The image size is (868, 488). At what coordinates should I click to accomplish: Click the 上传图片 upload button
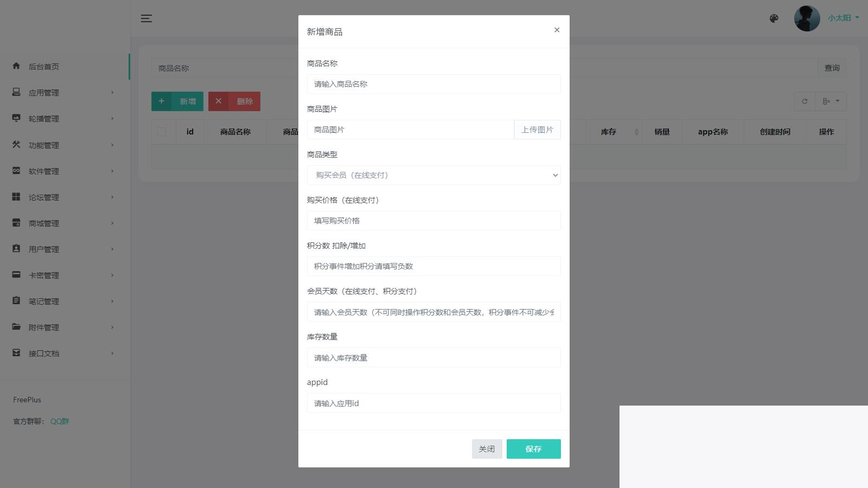(x=537, y=130)
